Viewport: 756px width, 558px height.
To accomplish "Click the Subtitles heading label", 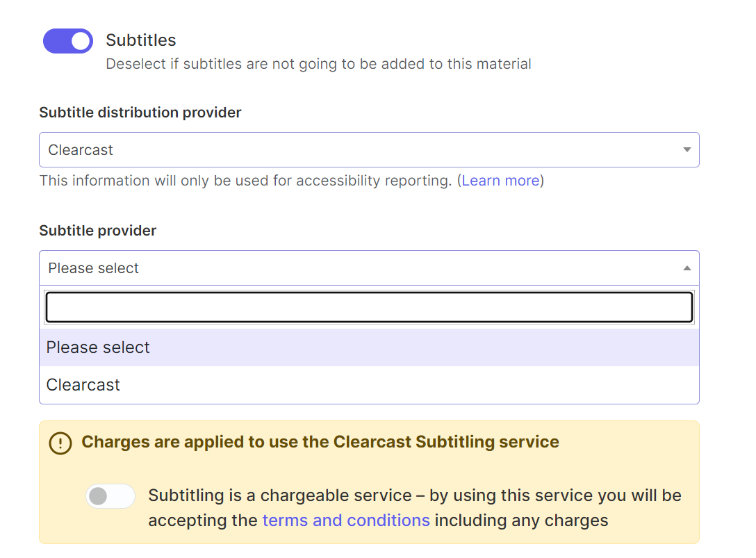I will (141, 40).
